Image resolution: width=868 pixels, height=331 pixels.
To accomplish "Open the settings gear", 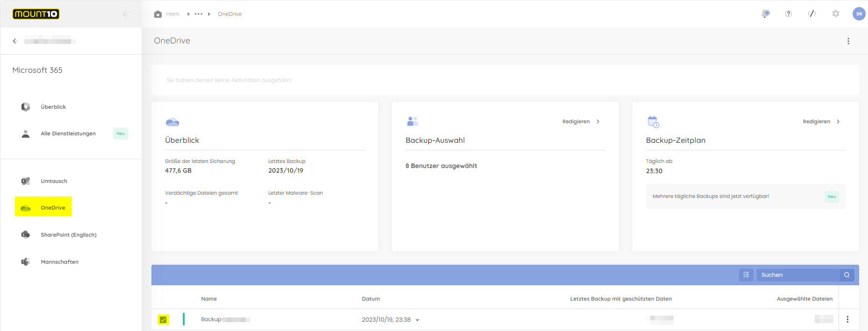I will click(836, 14).
